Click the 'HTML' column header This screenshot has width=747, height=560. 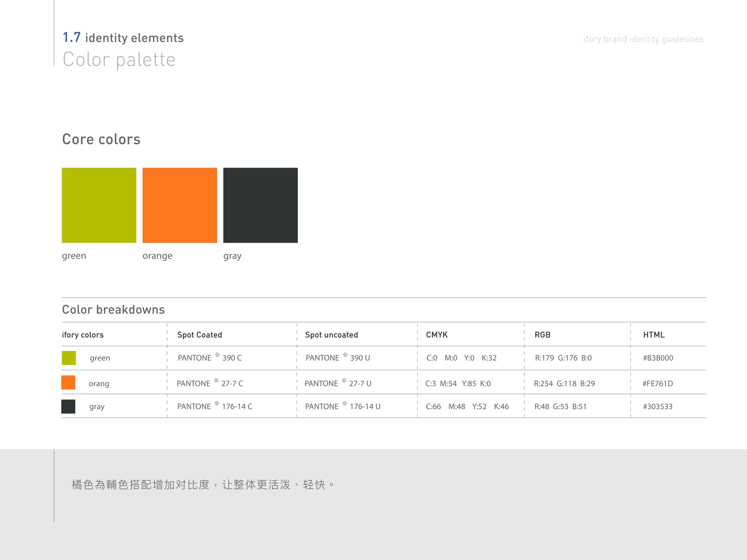[x=654, y=335]
